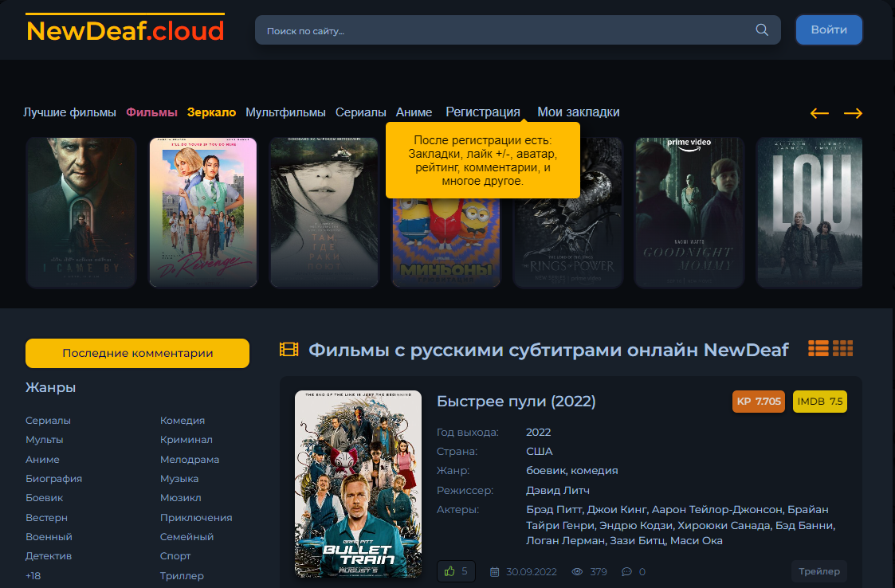Click the calendar icon next to 30.09.2022
895x588 pixels.
click(495, 571)
